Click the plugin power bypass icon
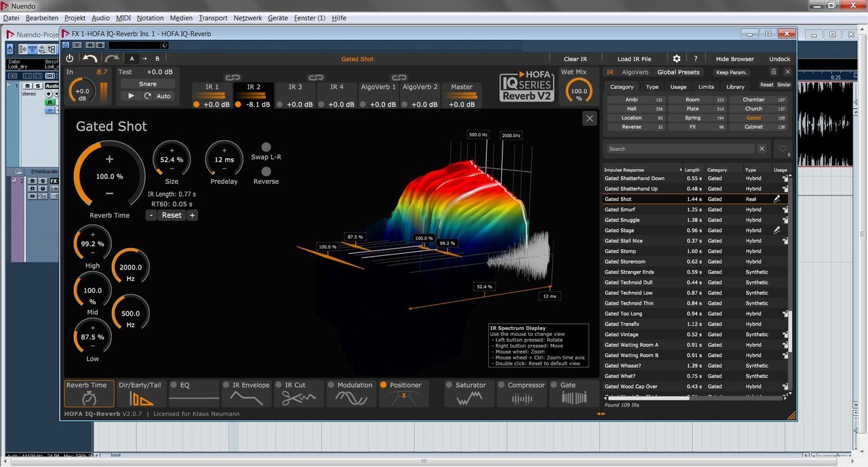Screen dimensions: 868x467 click(70, 59)
